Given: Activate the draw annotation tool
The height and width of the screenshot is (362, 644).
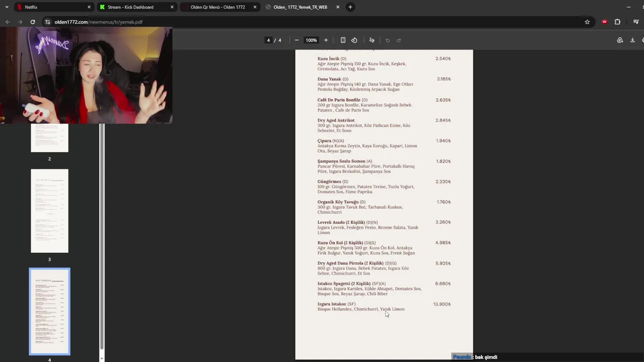Looking at the screenshot, I should (x=372, y=40).
